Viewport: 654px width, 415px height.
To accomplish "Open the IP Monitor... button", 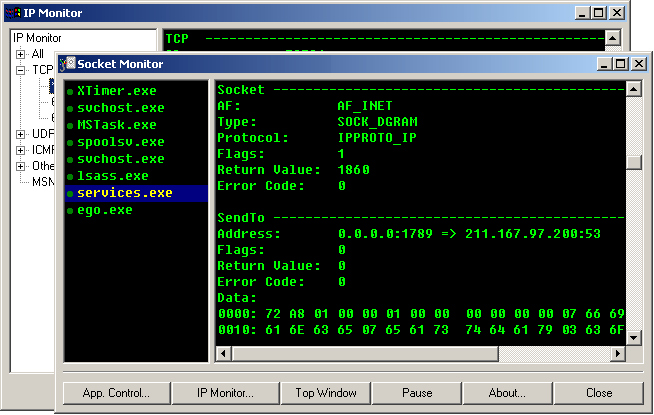I will pyautogui.click(x=225, y=393).
